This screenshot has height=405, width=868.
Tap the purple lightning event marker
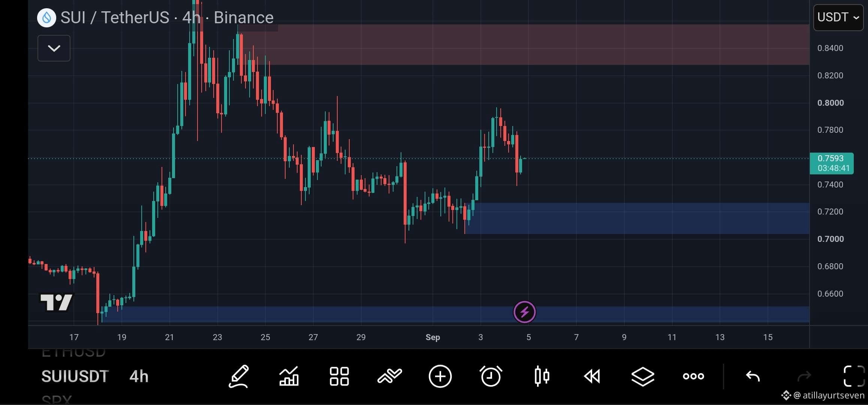coord(524,312)
